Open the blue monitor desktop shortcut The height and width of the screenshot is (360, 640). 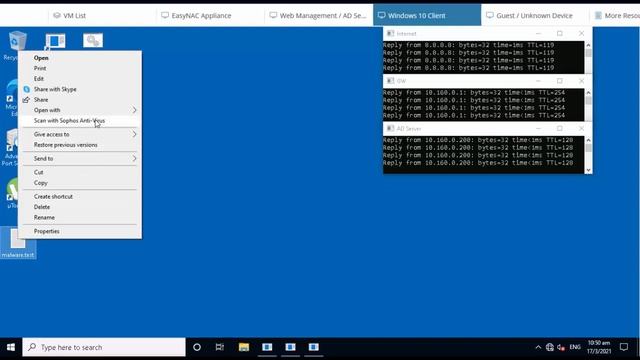coord(56,41)
